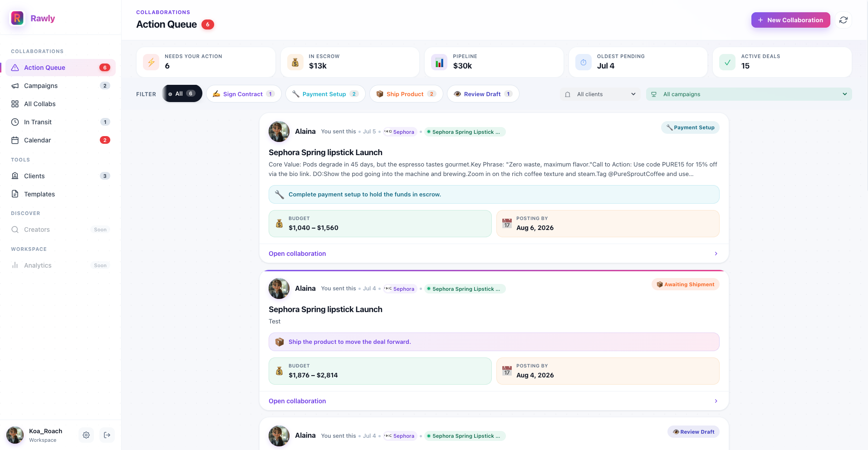The width and height of the screenshot is (868, 450).
Task: Click Alaina's avatar on Payment Setup card
Action: pos(279,132)
